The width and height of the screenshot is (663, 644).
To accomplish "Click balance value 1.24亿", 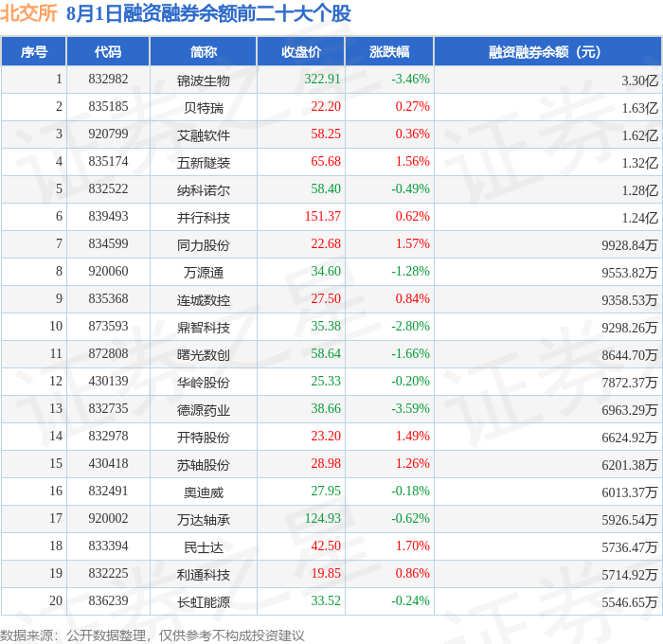I will [639, 218].
